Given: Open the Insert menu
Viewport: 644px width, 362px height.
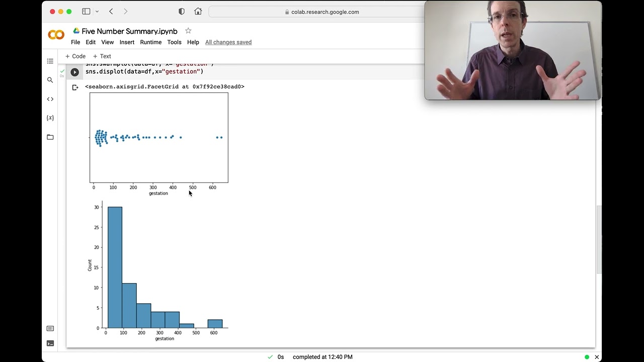Looking at the screenshot, I should tap(127, 42).
